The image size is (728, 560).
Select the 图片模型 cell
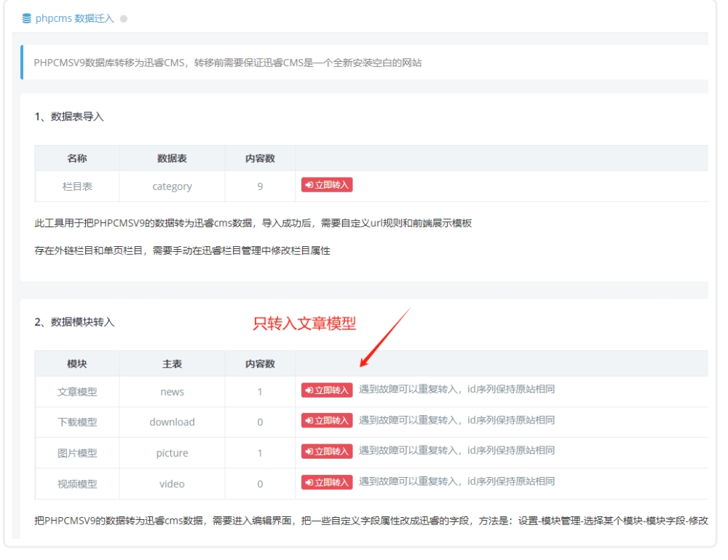click(x=77, y=453)
